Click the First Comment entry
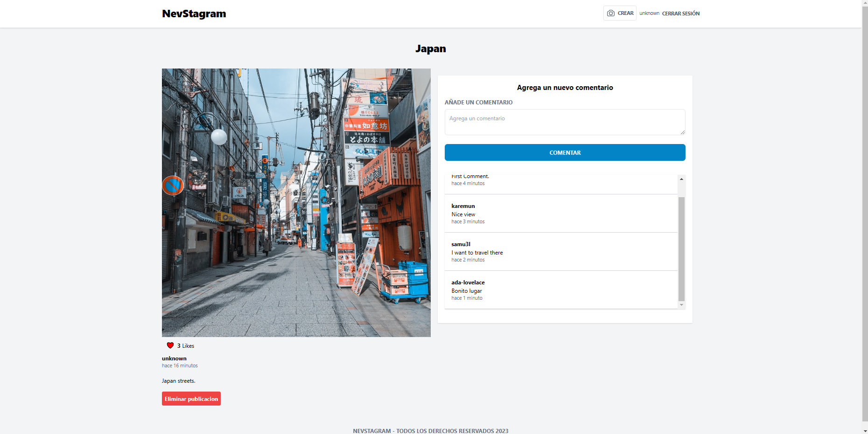The width and height of the screenshot is (868, 434). [470, 176]
